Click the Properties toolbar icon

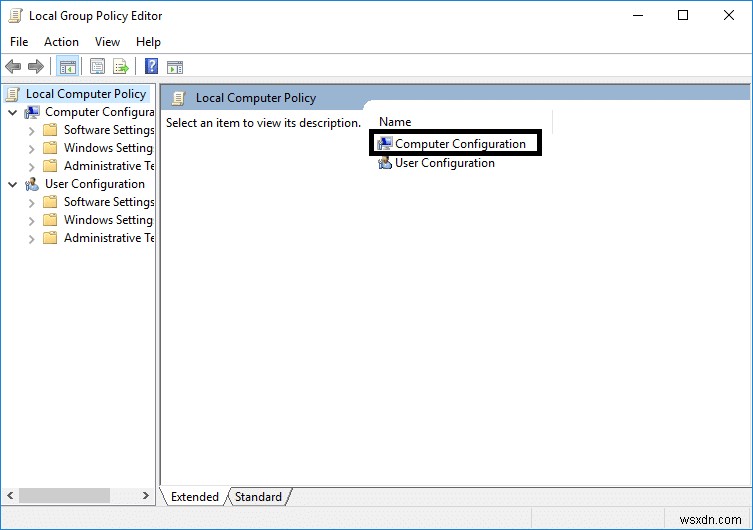97,66
